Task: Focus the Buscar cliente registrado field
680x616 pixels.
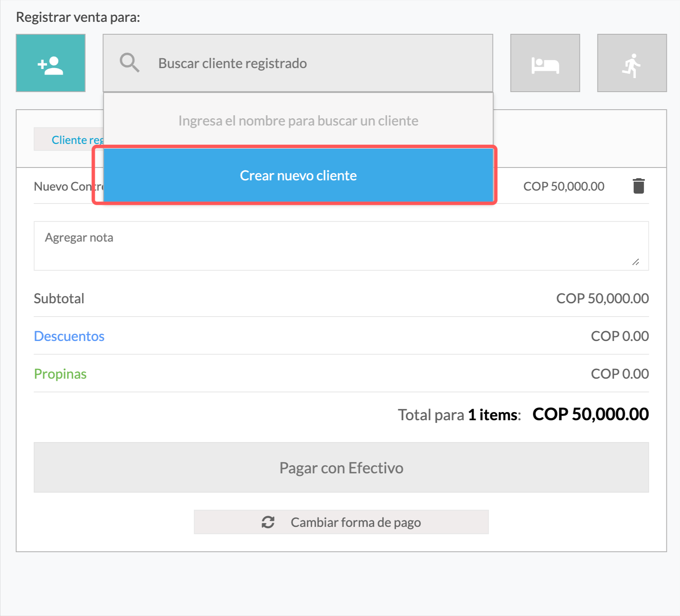Action: click(298, 63)
